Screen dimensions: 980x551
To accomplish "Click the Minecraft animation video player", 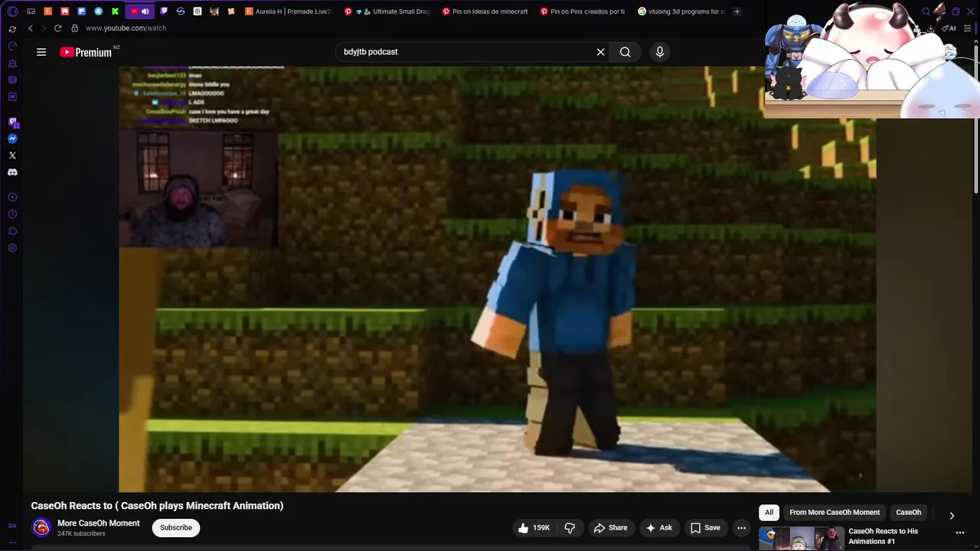I will coord(498,279).
